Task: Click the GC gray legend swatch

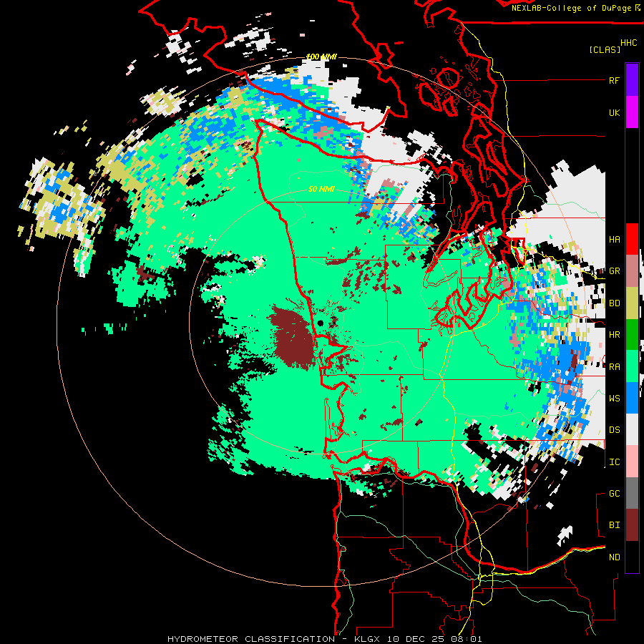Action: pyautogui.click(x=632, y=493)
